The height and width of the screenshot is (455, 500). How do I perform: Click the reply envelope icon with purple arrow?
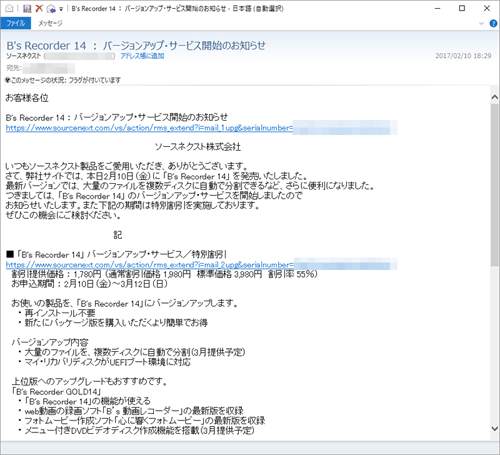[x=51, y=9]
